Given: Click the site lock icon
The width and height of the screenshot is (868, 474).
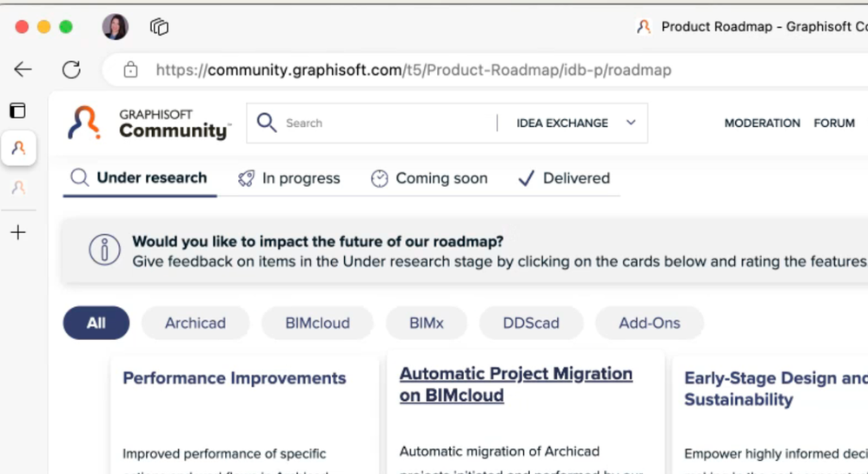Looking at the screenshot, I should (x=130, y=70).
